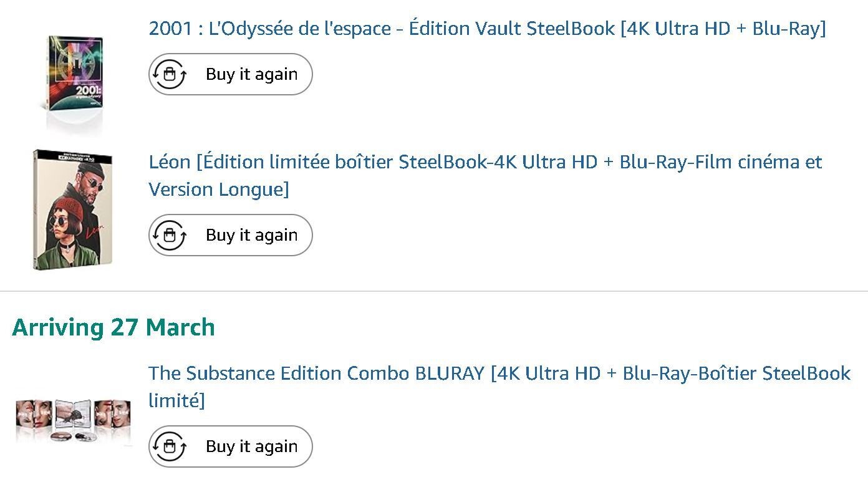Image resolution: width=868 pixels, height=482 pixels.
Task: Click 'Buy it again' text beside 2001 cover
Action: [x=251, y=75]
